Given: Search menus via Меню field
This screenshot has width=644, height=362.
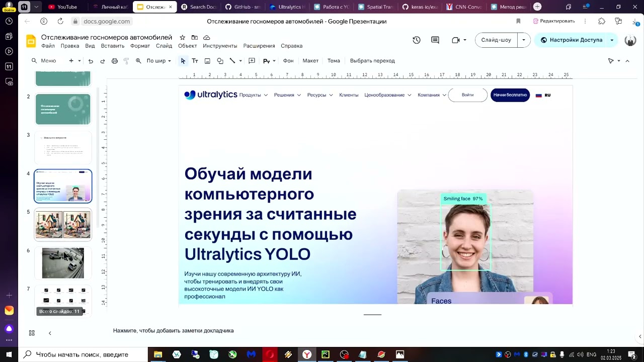Looking at the screenshot, I should (x=44, y=61).
